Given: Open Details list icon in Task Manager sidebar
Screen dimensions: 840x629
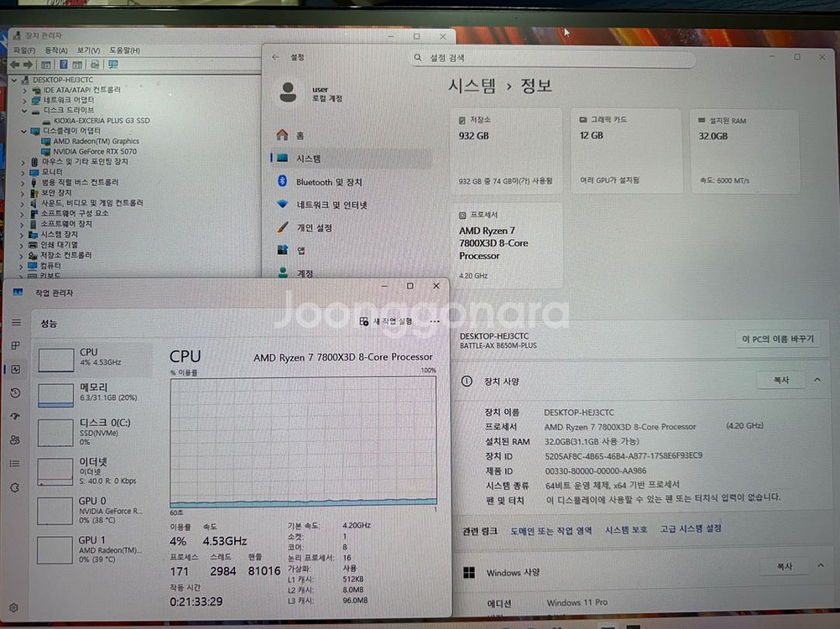Looking at the screenshot, I should click(15, 464).
